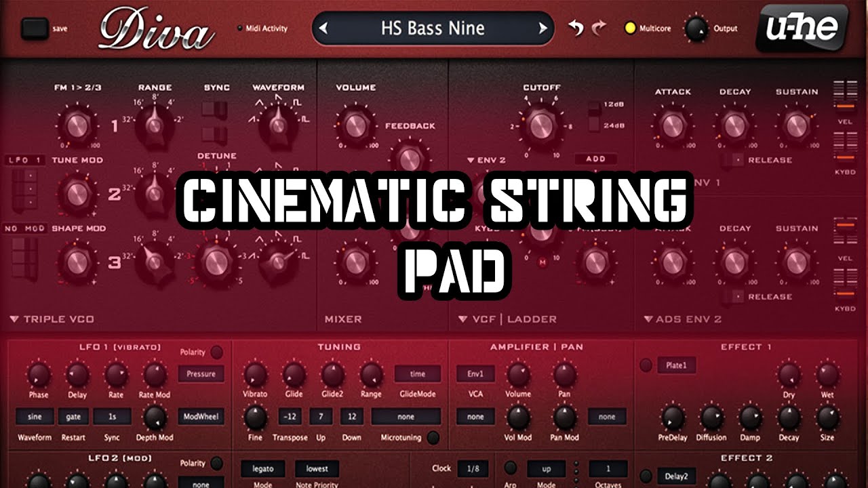Open LFO 1 gate restart selector

pos(73,416)
